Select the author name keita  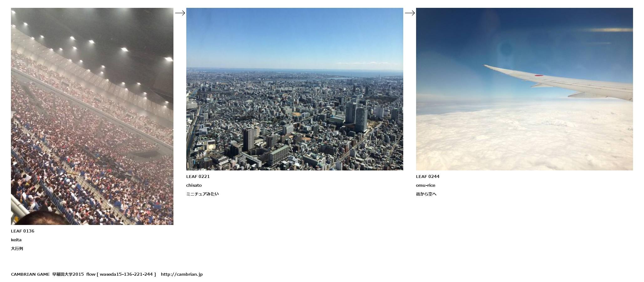pyautogui.click(x=16, y=240)
